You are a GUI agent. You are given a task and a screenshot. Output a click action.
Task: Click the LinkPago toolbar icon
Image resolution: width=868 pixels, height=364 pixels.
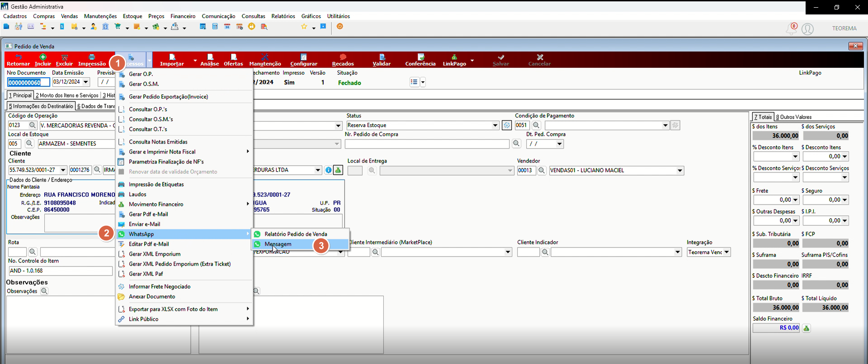click(454, 60)
